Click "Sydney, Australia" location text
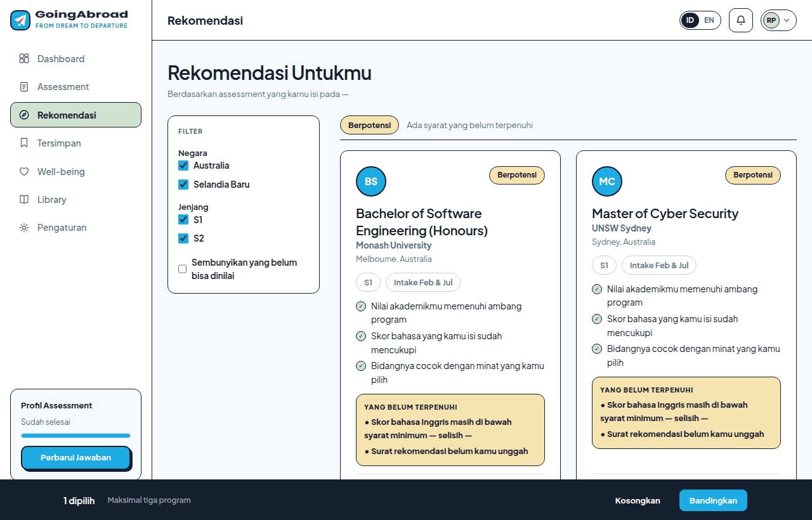Viewport: 812px width, 520px height. pos(624,242)
